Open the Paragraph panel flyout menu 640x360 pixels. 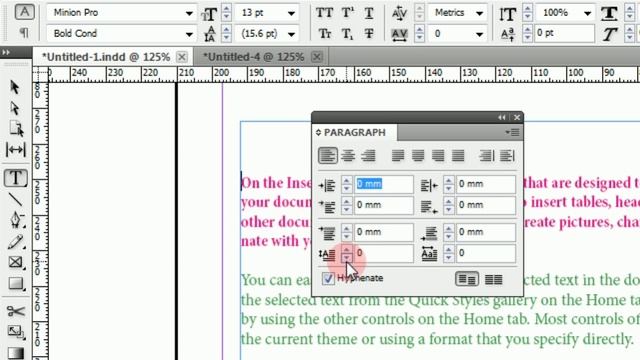(513, 132)
